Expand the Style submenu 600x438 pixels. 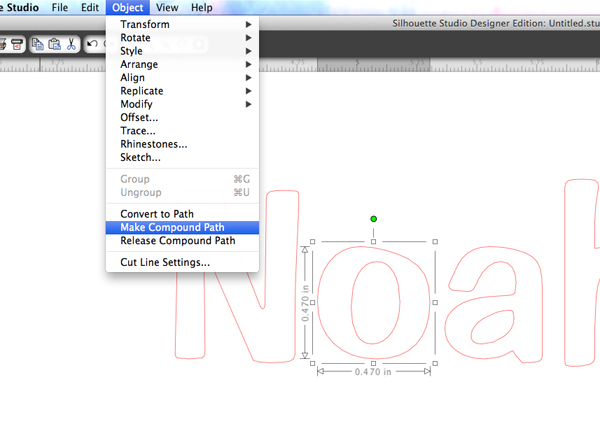point(182,51)
